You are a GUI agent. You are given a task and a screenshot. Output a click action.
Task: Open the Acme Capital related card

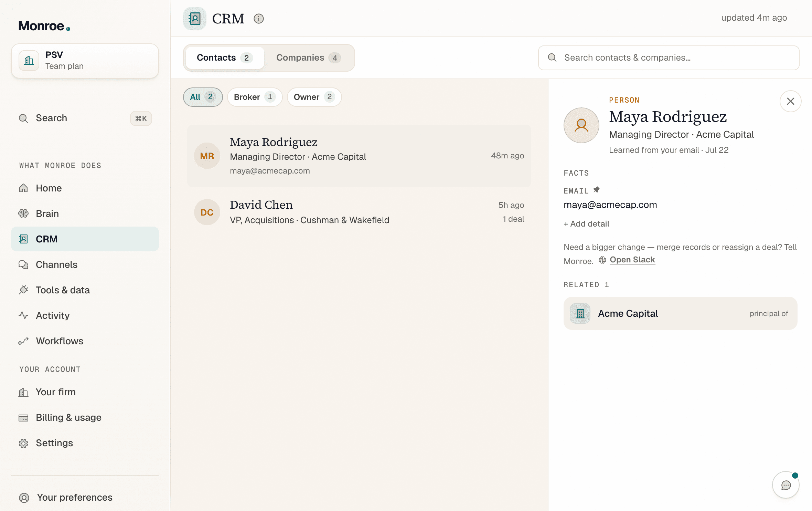point(680,313)
